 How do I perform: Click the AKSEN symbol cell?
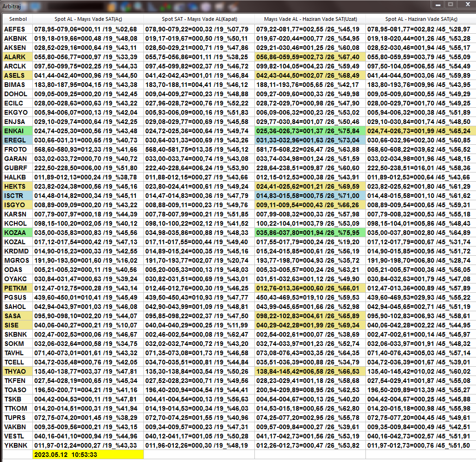[18, 48]
